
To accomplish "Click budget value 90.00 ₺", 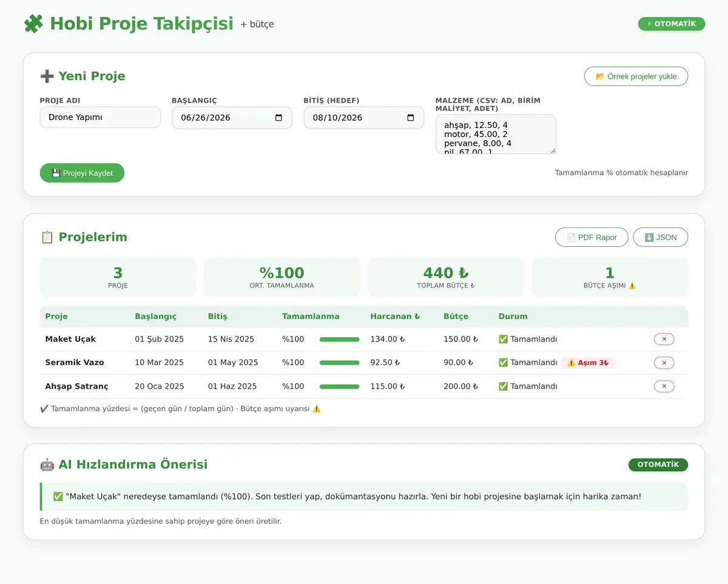I will (459, 363).
